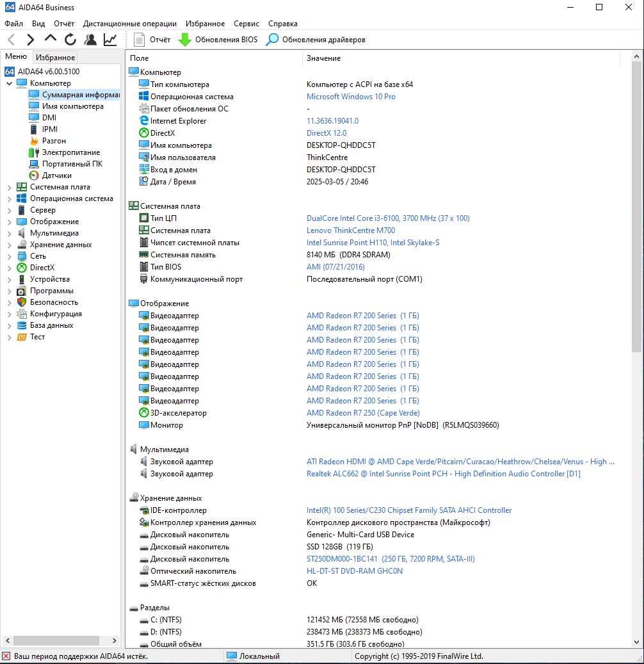Open the HL-DT-ST DVD-RAM GHC0N link

point(355,571)
